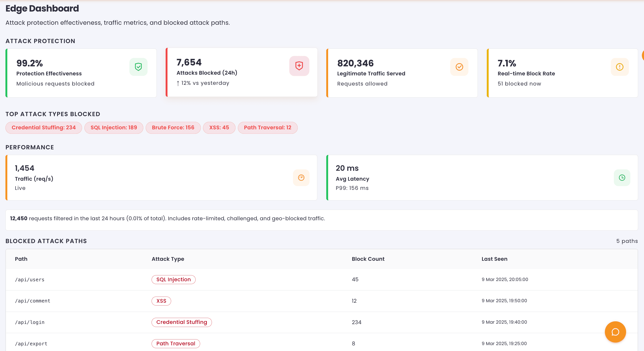The width and height of the screenshot is (644, 351).
Task: Click the SQL Injection badge on /api/users row
Action: click(173, 279)
